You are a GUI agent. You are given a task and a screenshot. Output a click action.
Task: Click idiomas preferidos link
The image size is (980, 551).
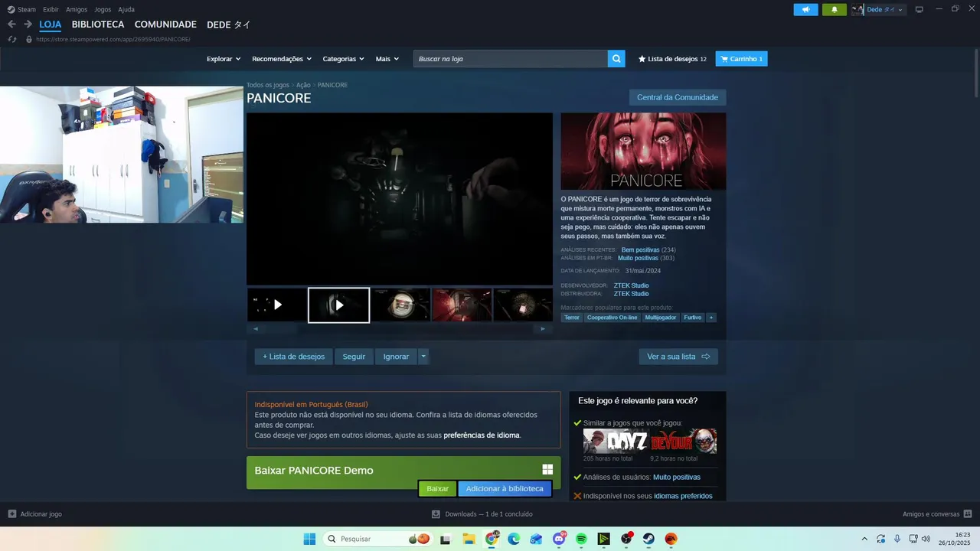pos(683,496)
